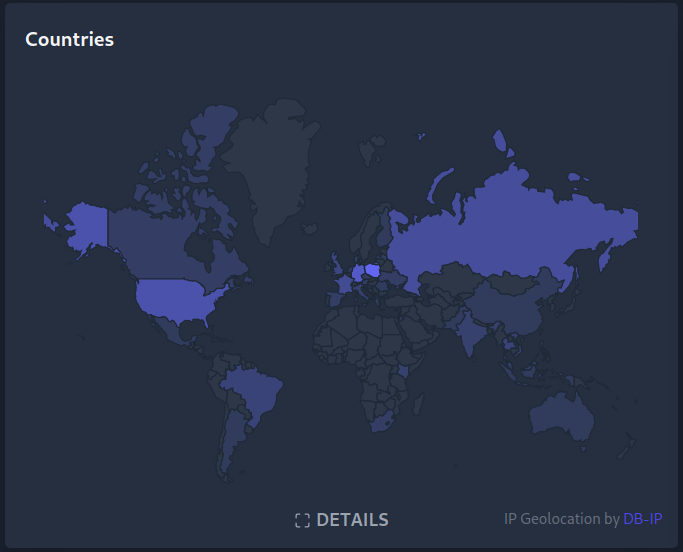Open the DB-IP geolocation link

pos(642,519)
